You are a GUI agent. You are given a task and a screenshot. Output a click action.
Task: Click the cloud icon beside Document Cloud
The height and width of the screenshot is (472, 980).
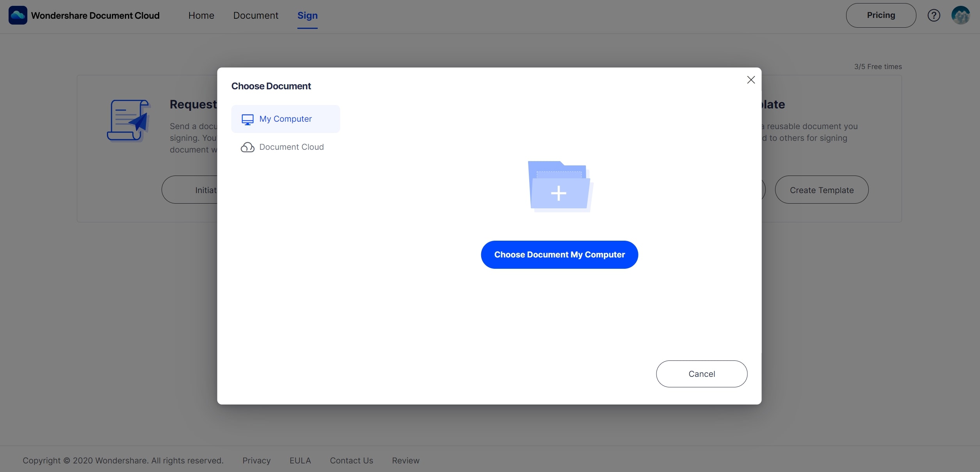[x=247, y=147]
